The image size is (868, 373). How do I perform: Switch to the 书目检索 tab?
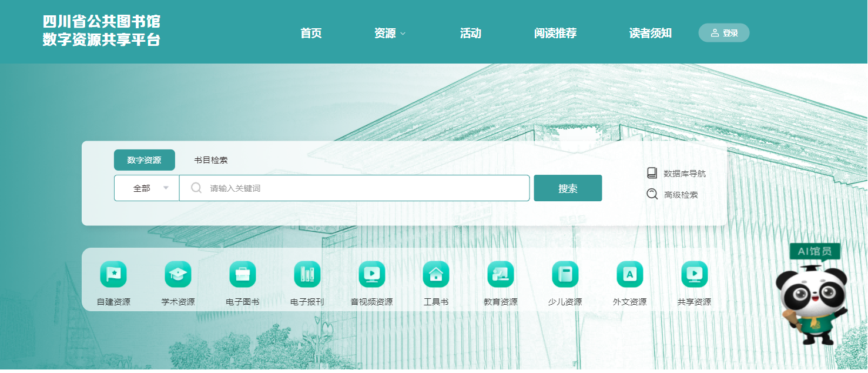coord(211,160)
